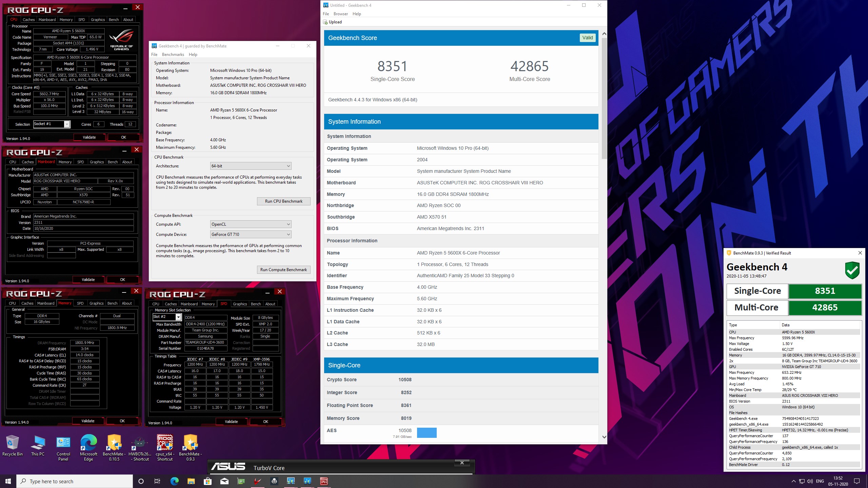Click Validate in the Memory CPU-Z window
The image size is (868, 488).
[x=88, y=421]
